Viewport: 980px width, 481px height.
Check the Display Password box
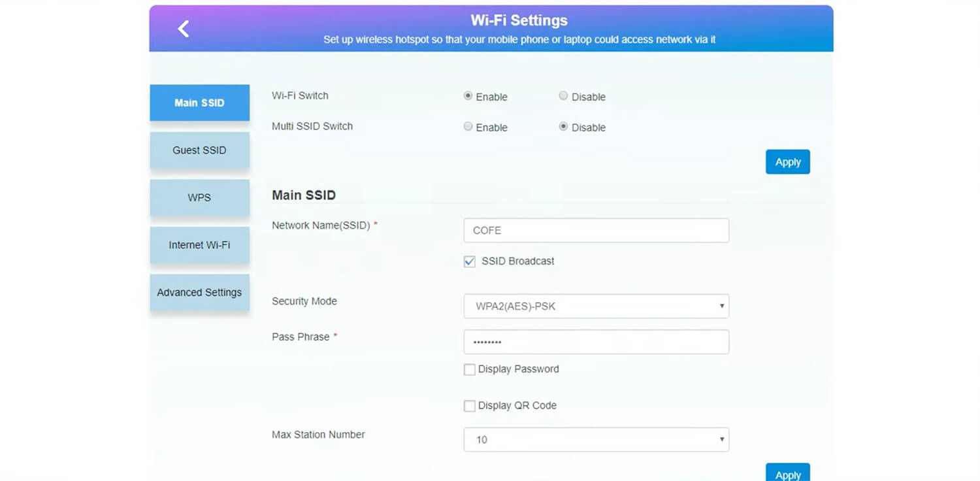pos(469,370)
